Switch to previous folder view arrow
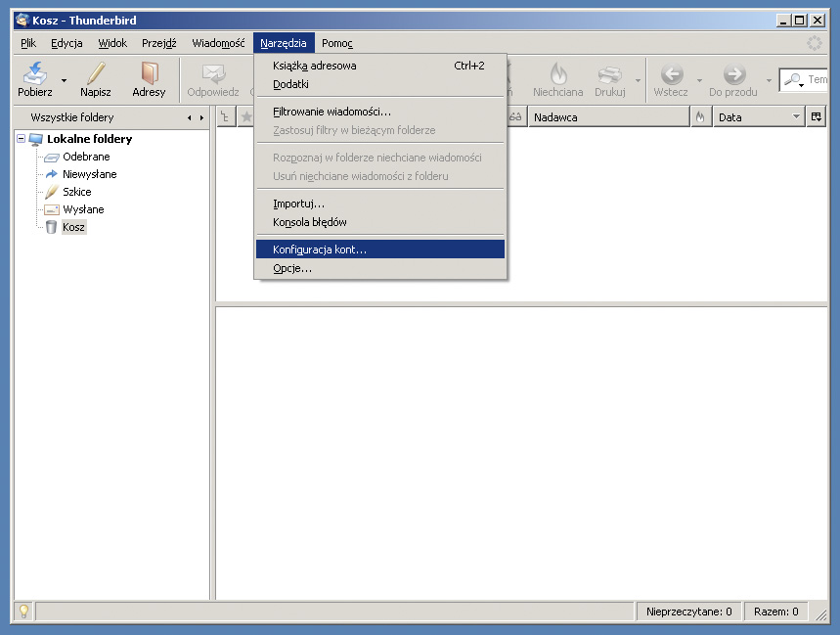The height and width of the screenshot is (635, 840). coord(189,117)
